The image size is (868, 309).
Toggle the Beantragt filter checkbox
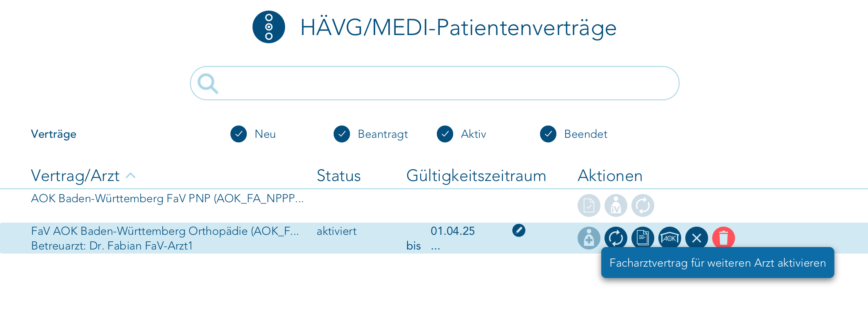tap(342, 134)
